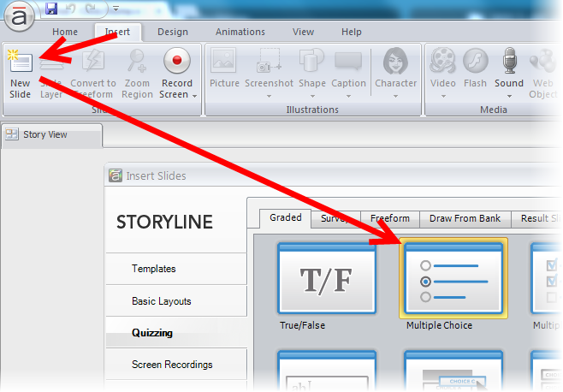Click the Sound microphone icon

click(x=509, y=61)
